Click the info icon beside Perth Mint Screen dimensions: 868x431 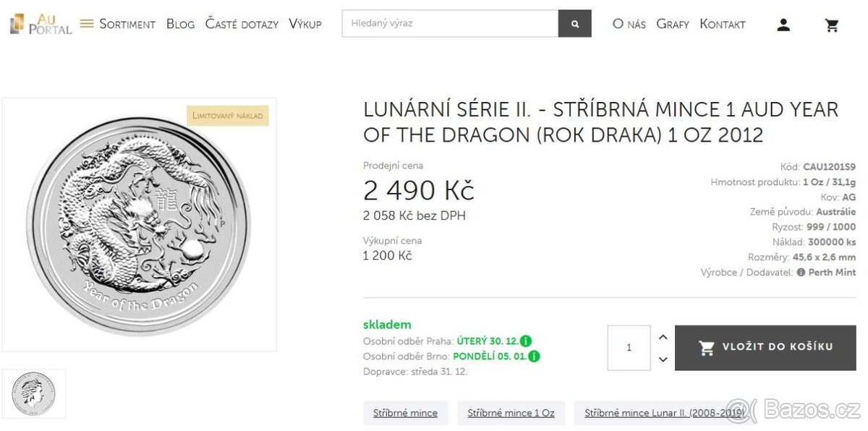(x=801, y=273)
